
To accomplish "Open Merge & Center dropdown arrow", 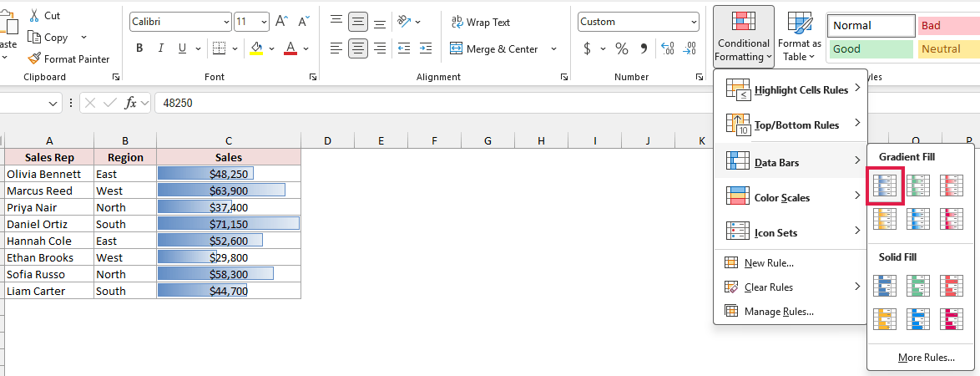I will pyautogui.click(x=553, y=48).
